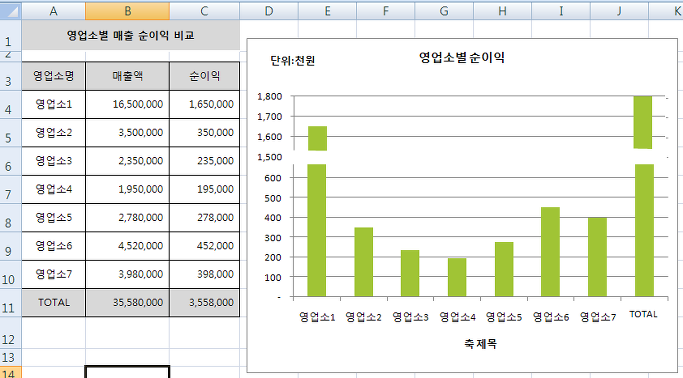Select cell containing 영업소2 in table
Viewport: 683px width, 378px height.
54,133
